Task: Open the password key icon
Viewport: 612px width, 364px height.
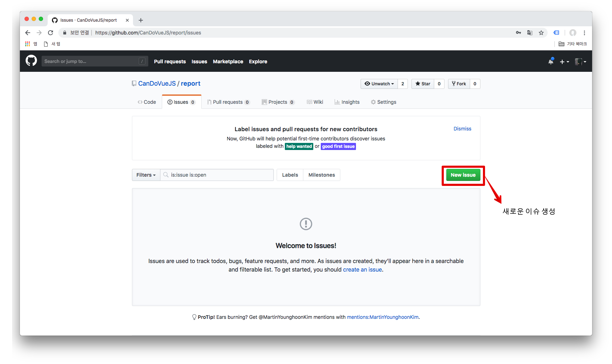Action: (518, 33)
